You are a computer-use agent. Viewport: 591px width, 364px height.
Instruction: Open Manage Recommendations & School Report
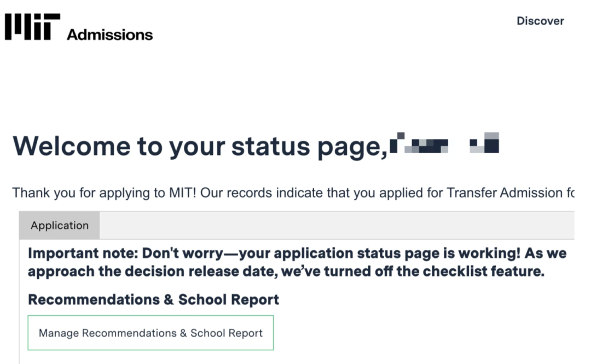151,333
